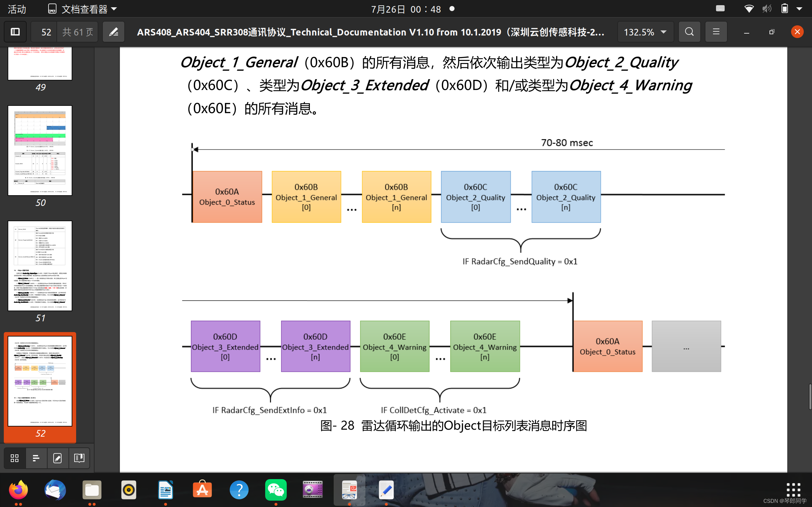Show the annotations sidebar panel
Viewport: 812px width, 507px height.
click(x=58, y=458)
